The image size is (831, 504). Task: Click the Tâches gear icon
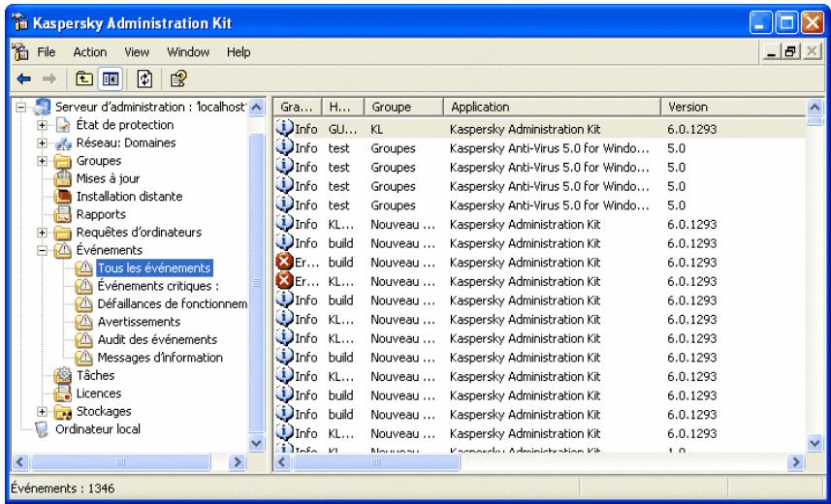63,376
